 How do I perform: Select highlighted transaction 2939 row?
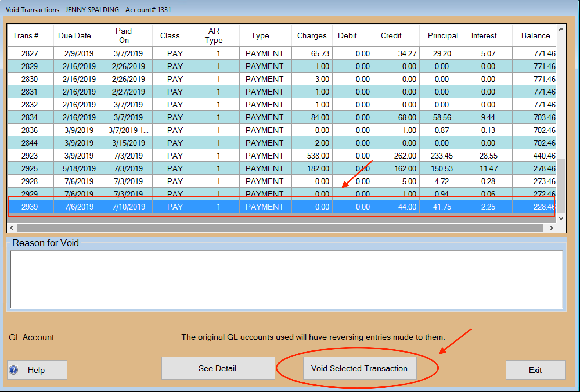pyautogui.click(x=30, y=207)
